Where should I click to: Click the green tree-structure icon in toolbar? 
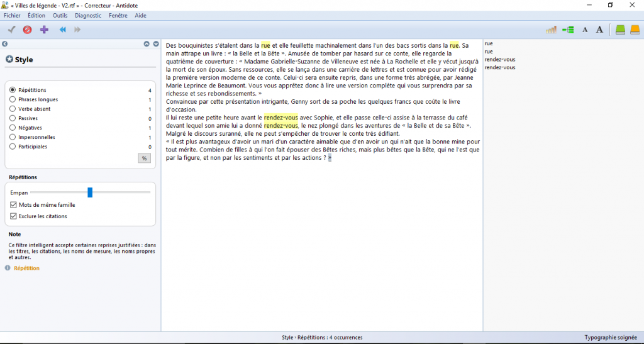pyautogui.click(x=568, y=30)
